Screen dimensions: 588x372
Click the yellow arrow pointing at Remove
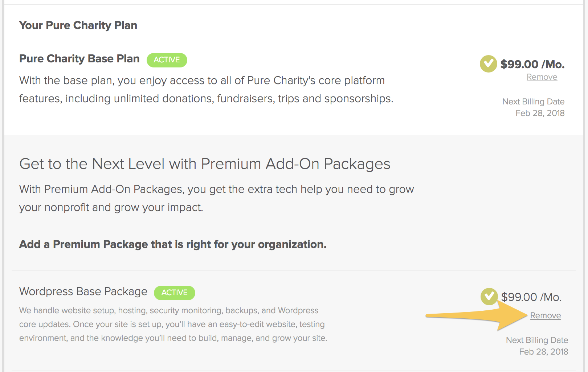click(477, 315)
